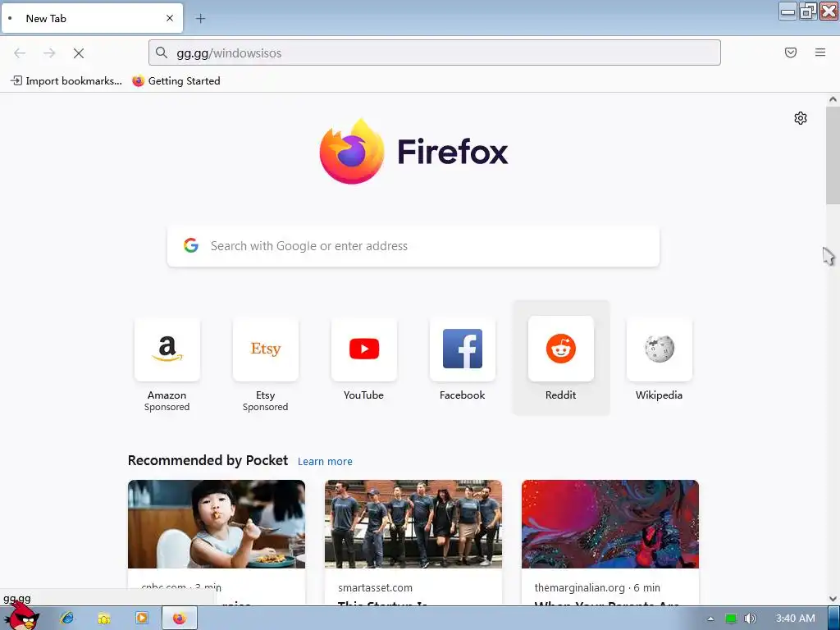Go back to previous page
840x630 pixels.
coord(20,53)
